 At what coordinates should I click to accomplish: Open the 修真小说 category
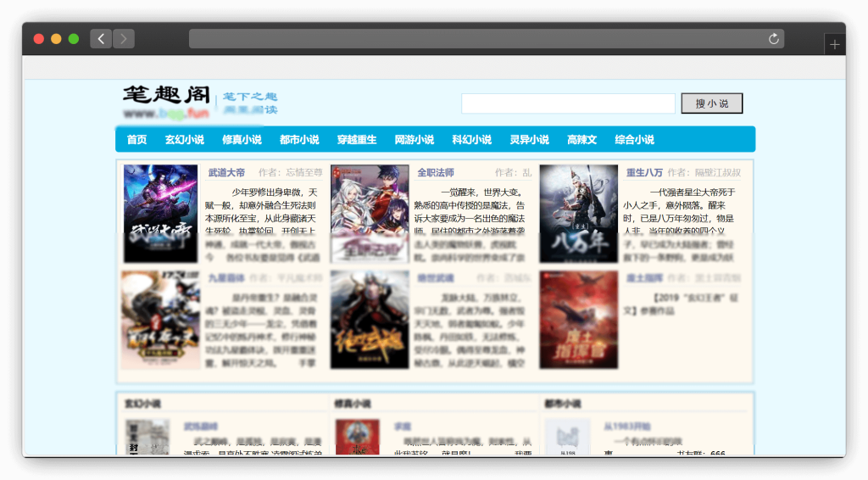pos(242,140)
